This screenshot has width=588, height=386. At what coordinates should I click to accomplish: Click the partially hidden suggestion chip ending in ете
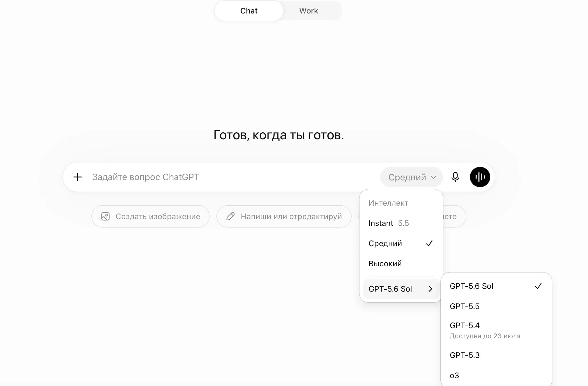[x=454, y=216]
